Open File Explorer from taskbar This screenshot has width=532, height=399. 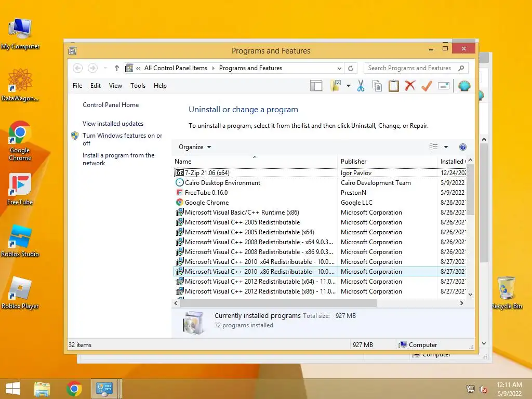click(x=42, y=389)
